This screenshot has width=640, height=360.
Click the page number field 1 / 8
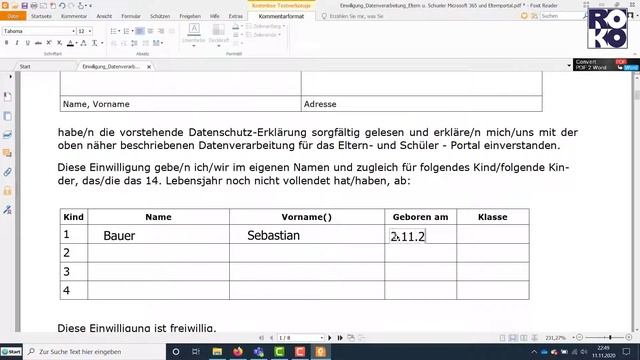(x=300, y=338)
